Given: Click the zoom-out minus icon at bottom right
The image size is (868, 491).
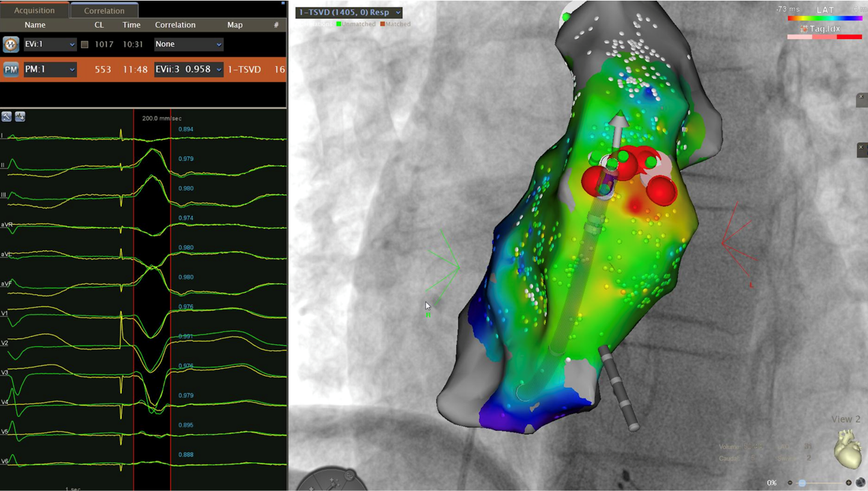Looking at the screenshot, I should coord(790,483).
